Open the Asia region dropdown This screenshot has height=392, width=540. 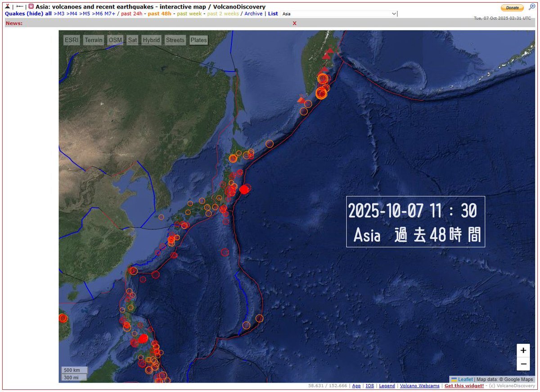pyautogui.click(x=339, y=14)
